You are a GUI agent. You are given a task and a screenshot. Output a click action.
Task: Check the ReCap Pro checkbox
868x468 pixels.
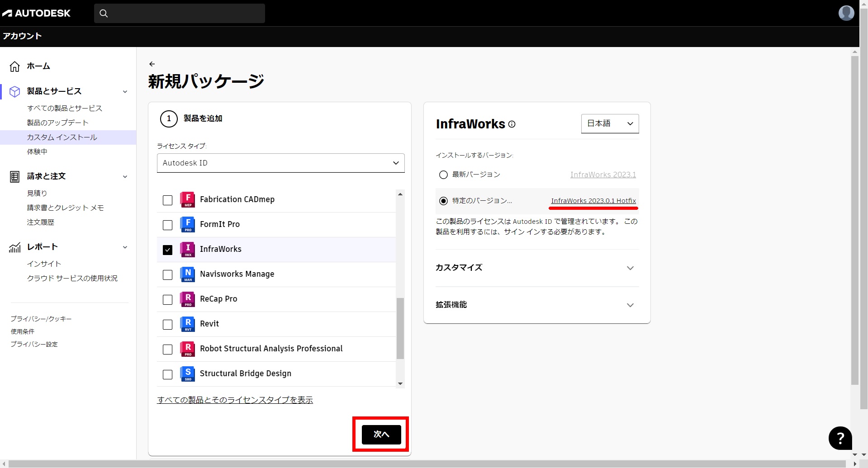click(167, 299)
